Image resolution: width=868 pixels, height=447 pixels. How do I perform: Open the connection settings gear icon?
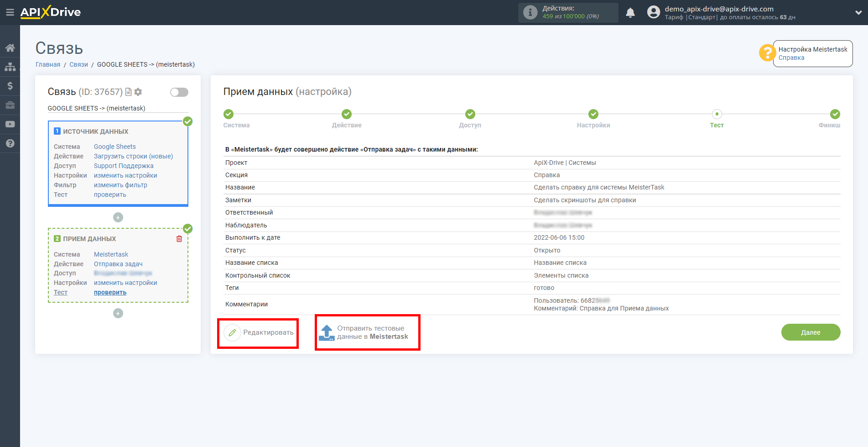pos(138,92)
